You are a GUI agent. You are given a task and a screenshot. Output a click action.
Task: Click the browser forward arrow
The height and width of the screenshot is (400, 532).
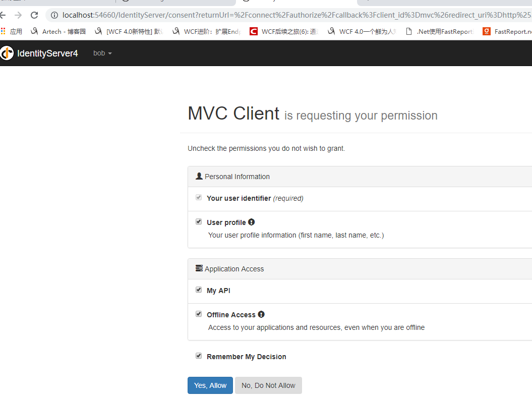pyautogui.click(x=18, y=15)
